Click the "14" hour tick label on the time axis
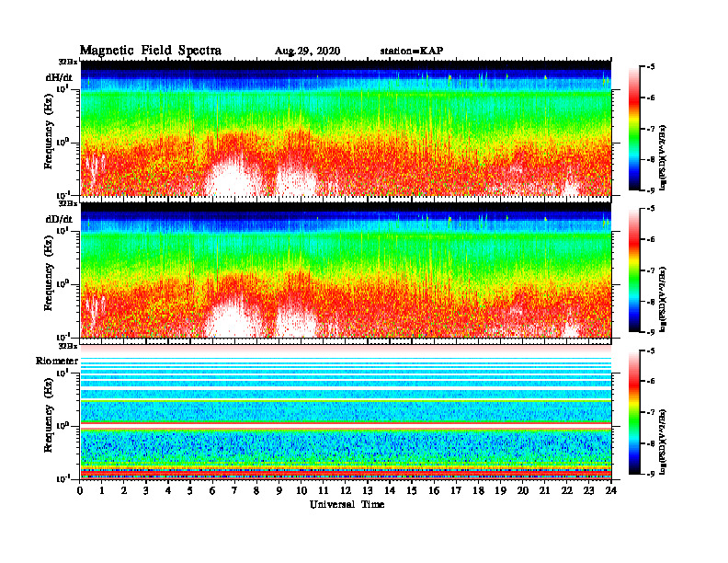The height and width of the screenshot is (563, 728). tap(390, 490)
